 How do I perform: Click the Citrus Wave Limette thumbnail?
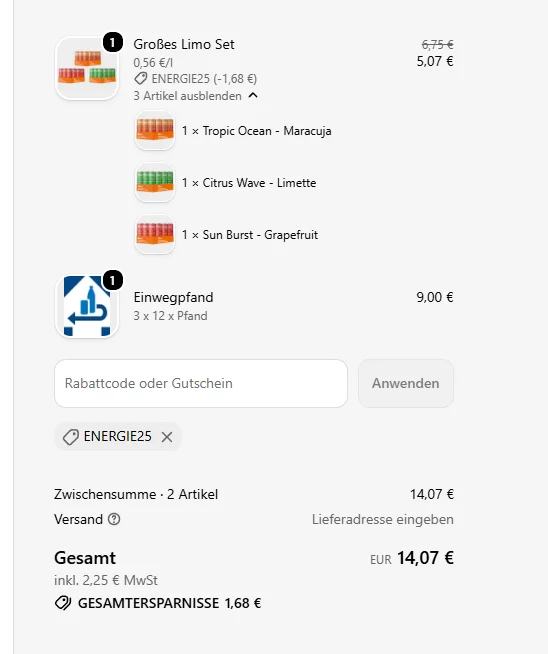point(155,183)
